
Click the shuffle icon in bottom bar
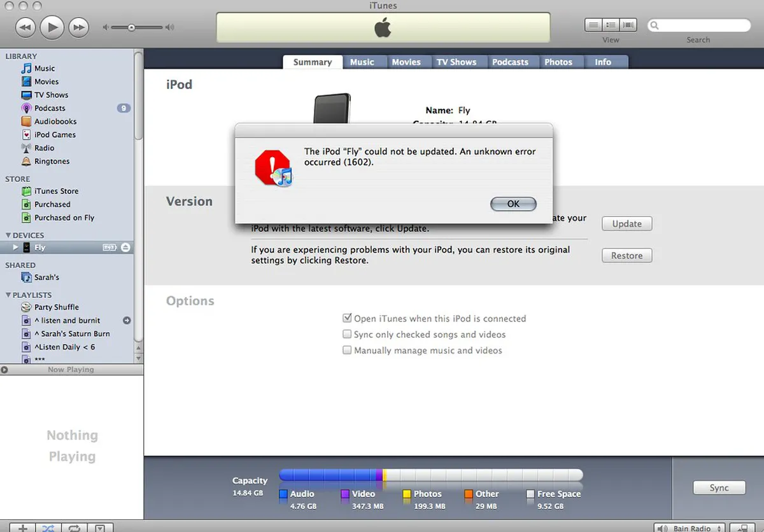[48, 528]
